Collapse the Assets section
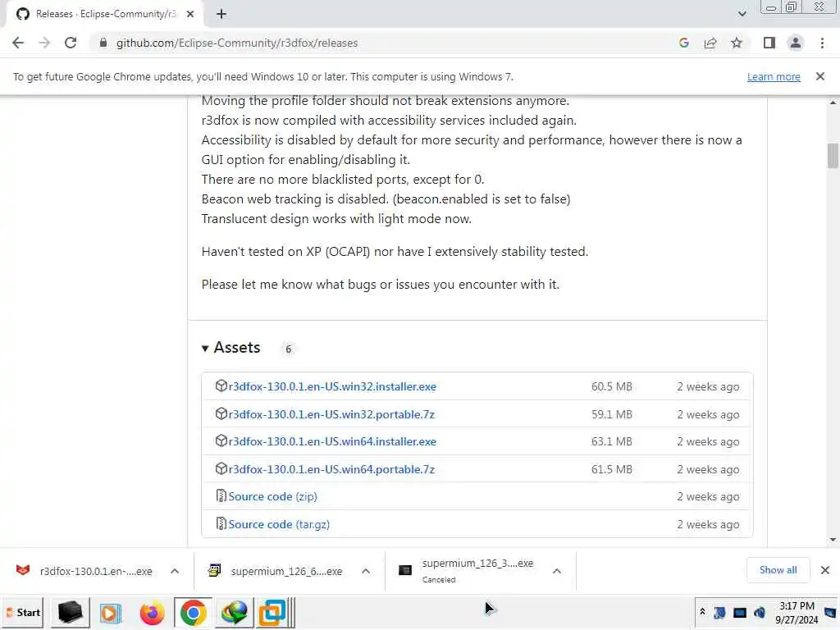 pos(231,348)
